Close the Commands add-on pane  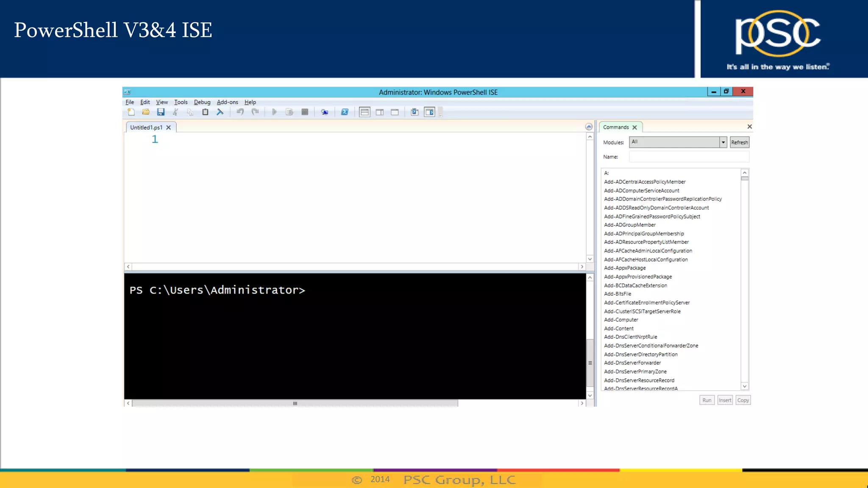tap(749, 127)
